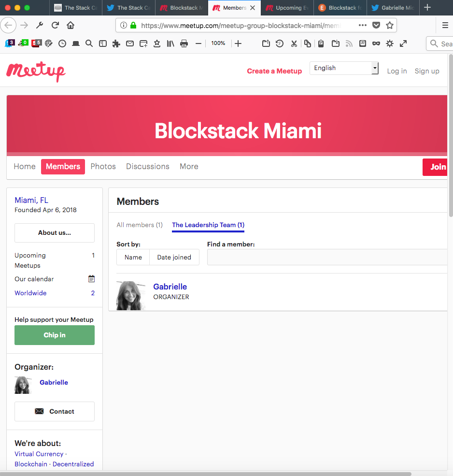This screenshot has height=476, width=453.
Task: Open the Miami, FL location link
Action: 31,201
